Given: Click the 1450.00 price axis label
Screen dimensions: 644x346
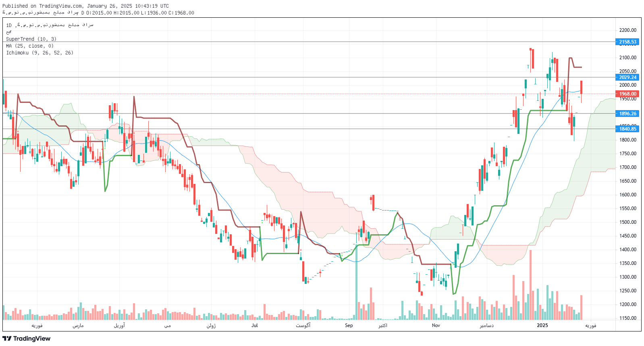Looking at the screenshot, I should (x=628, y=236).
